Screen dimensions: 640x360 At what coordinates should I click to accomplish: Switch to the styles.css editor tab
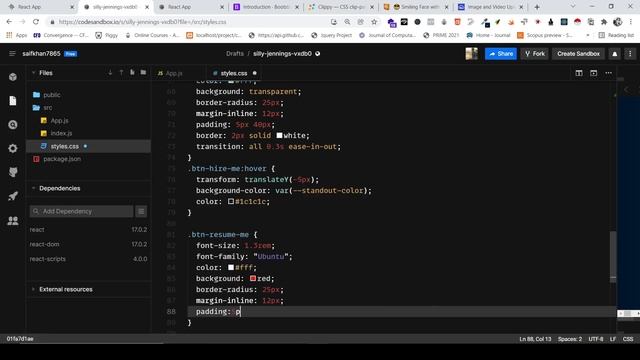(x=234, y=73)
